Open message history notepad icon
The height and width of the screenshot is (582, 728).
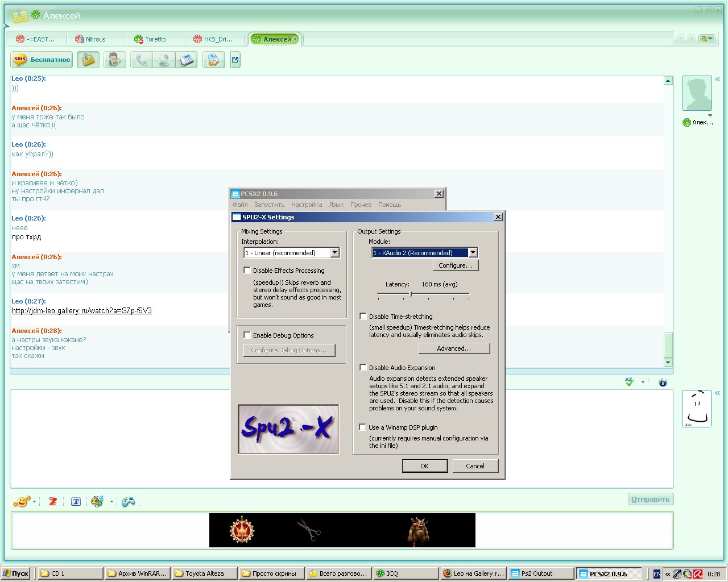(x=88, y=60)
